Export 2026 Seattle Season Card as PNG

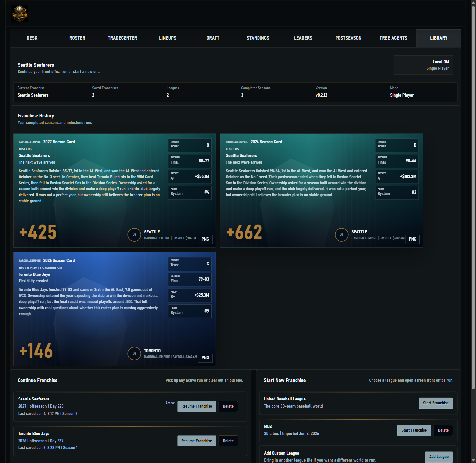tap(413, 239)
